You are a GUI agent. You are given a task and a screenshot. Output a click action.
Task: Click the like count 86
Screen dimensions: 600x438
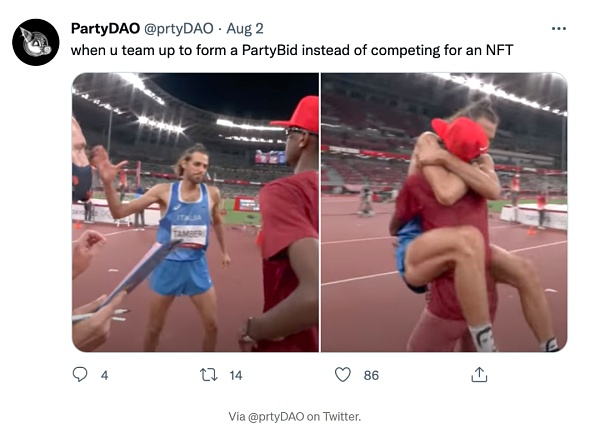point(371,375)
